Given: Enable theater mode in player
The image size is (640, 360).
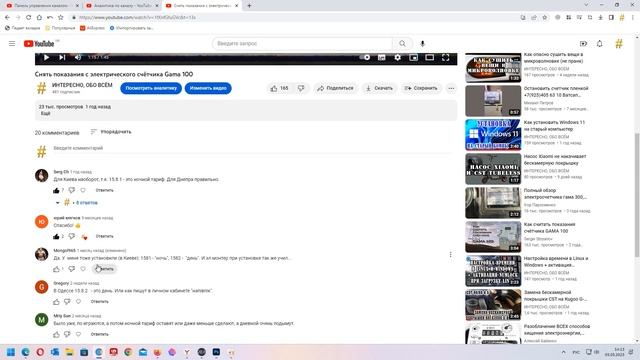Looking at the screenshot, I should pos(429,58).
